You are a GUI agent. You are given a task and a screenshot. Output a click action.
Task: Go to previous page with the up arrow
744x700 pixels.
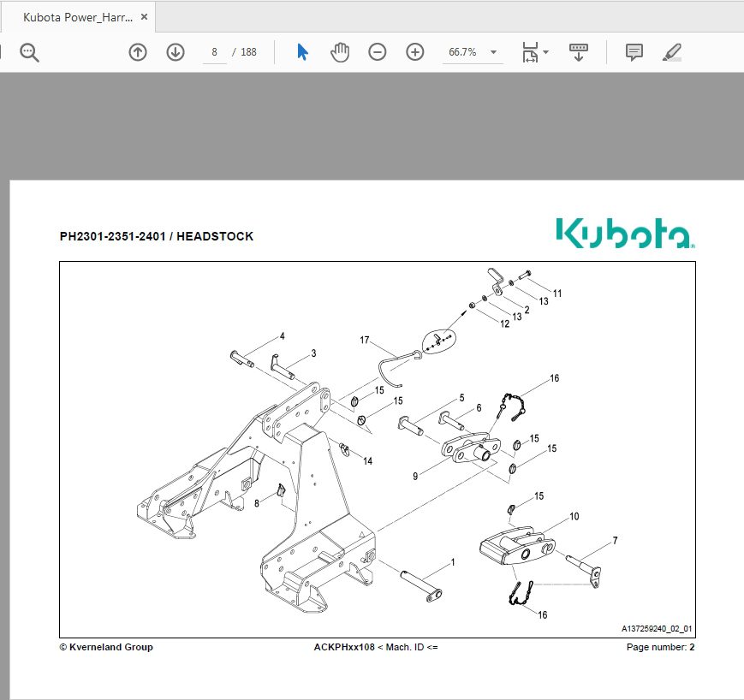pos(137,52)
